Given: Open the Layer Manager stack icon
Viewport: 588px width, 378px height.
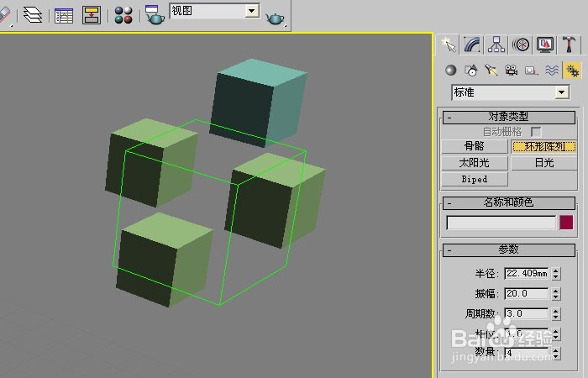Looking at the screenshot, I should point(33,15).
